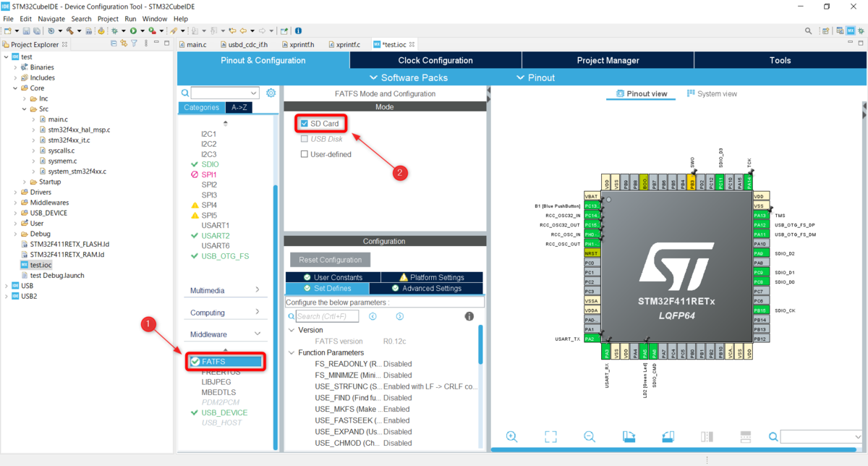Click the Project Explorer filter icon

(134, 44)
